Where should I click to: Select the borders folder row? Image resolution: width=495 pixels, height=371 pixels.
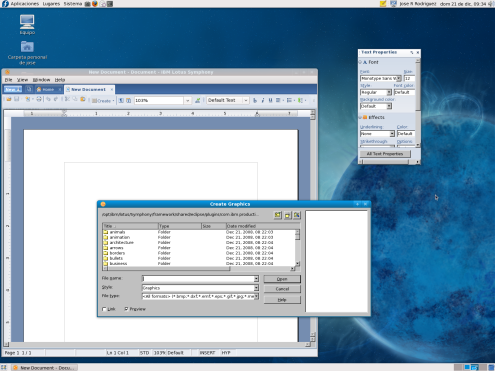[x=199, y=253]
